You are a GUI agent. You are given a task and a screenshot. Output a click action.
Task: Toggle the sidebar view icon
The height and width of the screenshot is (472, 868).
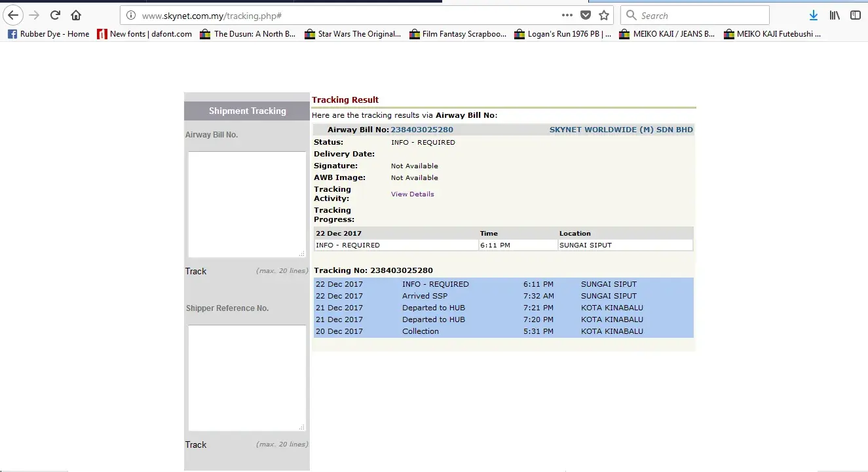pyautogui.click(x=856, y=15)
